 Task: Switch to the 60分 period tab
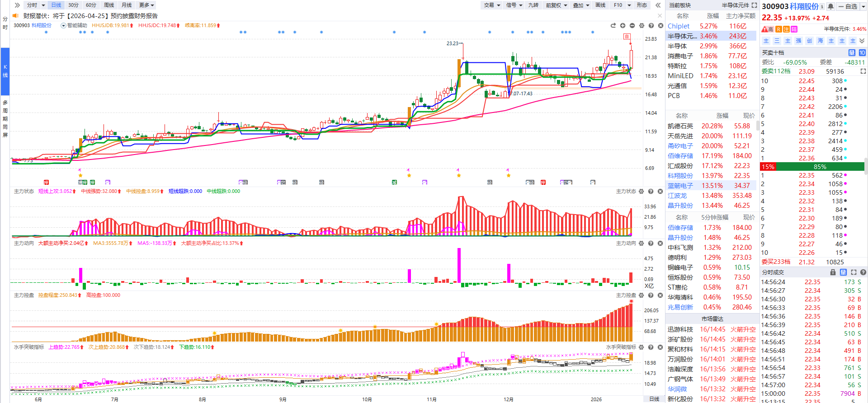[91, 5]
